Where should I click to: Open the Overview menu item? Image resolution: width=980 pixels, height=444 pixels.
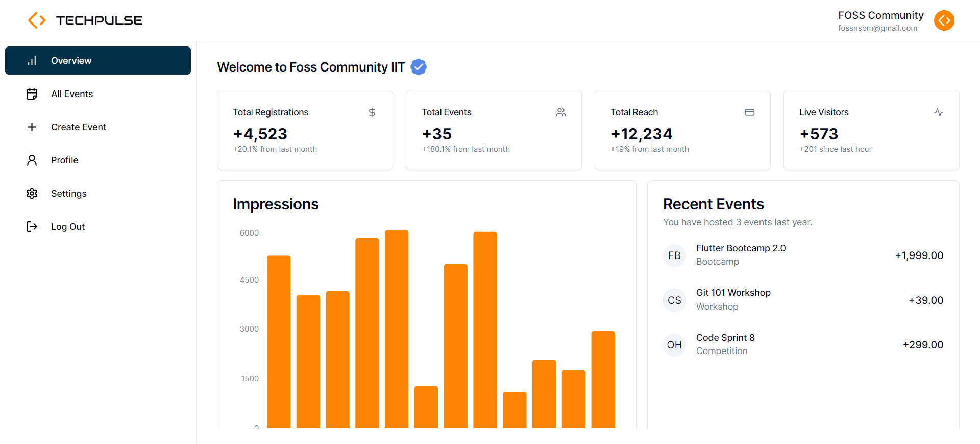[x=98, y=61]
